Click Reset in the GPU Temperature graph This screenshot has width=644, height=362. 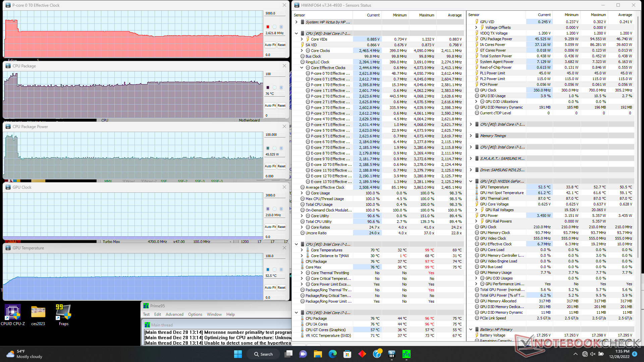281,288
